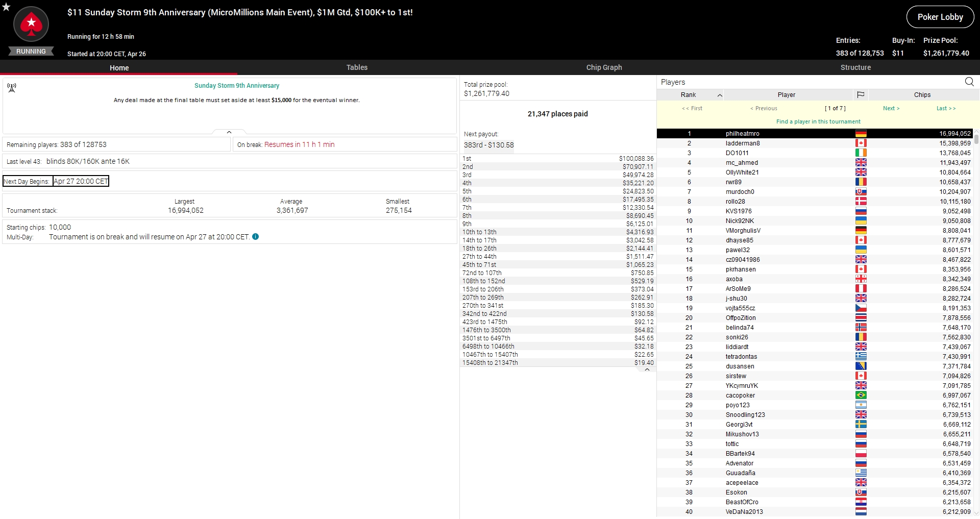
Task: Click the Sunday Storm 9th Anniversary heading
Action: pyautogui.click(x=237, y=86)
